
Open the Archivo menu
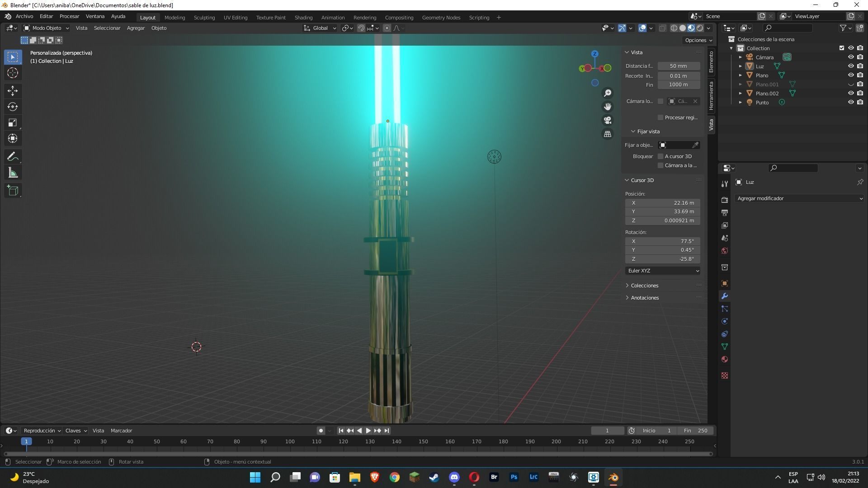pyautogui.click(x=24, y=16)
